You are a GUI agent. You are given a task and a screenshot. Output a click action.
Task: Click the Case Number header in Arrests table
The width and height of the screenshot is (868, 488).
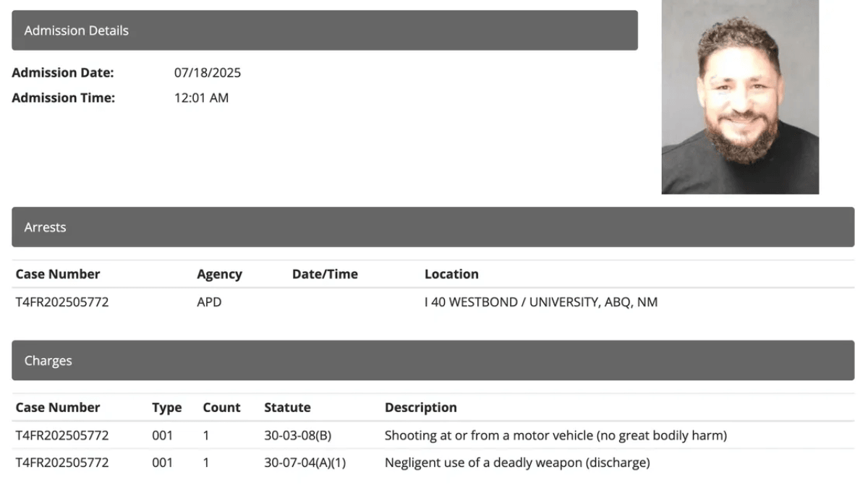pyautogui.click(x=58, y=275)
